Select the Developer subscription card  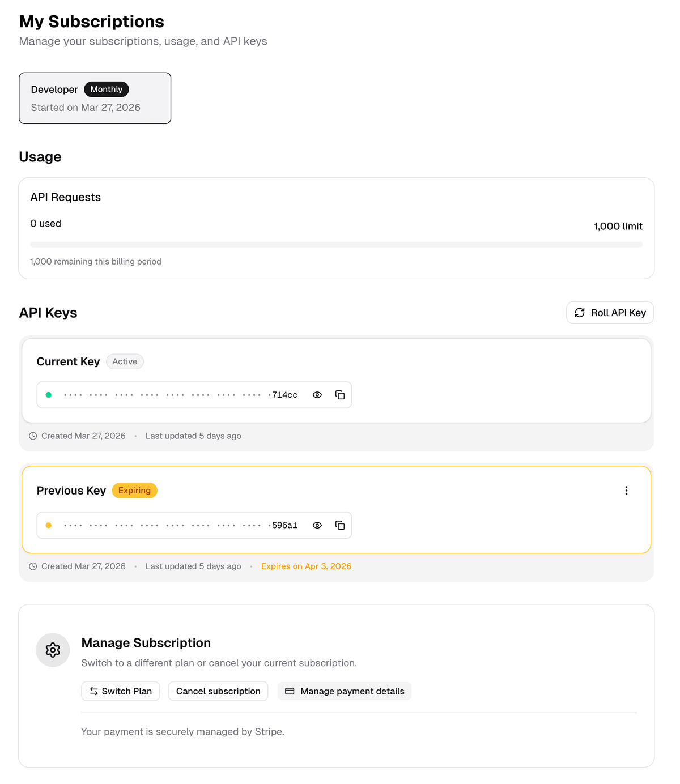95,98
